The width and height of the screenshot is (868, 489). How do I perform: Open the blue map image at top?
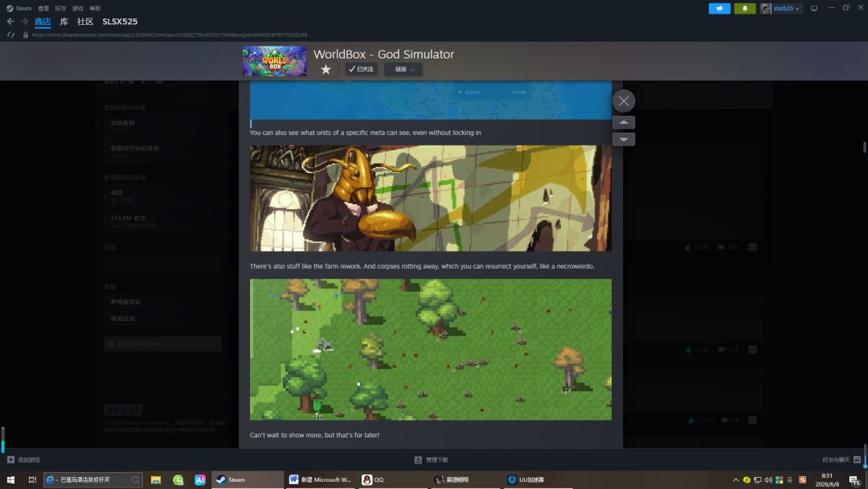point(431,101)
